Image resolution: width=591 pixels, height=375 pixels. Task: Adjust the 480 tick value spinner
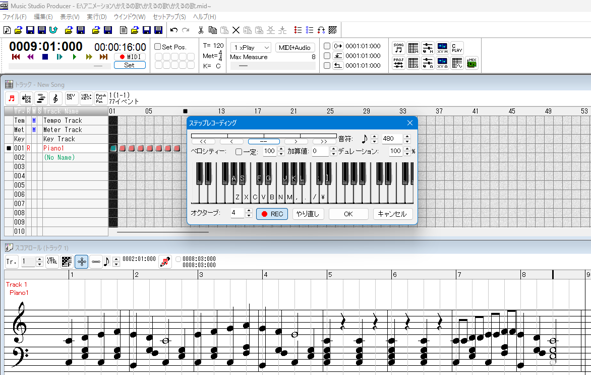407,139
